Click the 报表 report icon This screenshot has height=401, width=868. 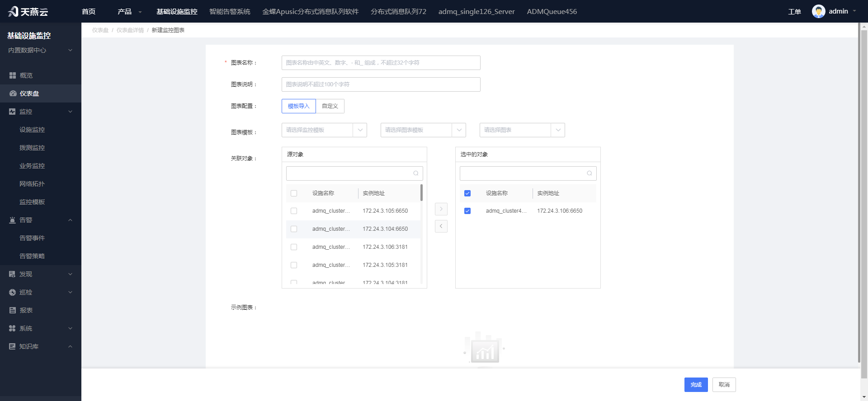pos(12,310)
